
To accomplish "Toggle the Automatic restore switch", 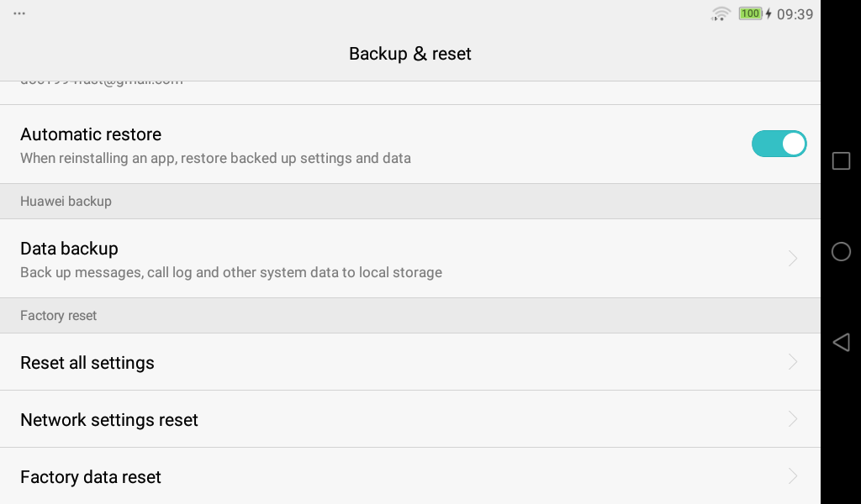I will pos(779,144).
